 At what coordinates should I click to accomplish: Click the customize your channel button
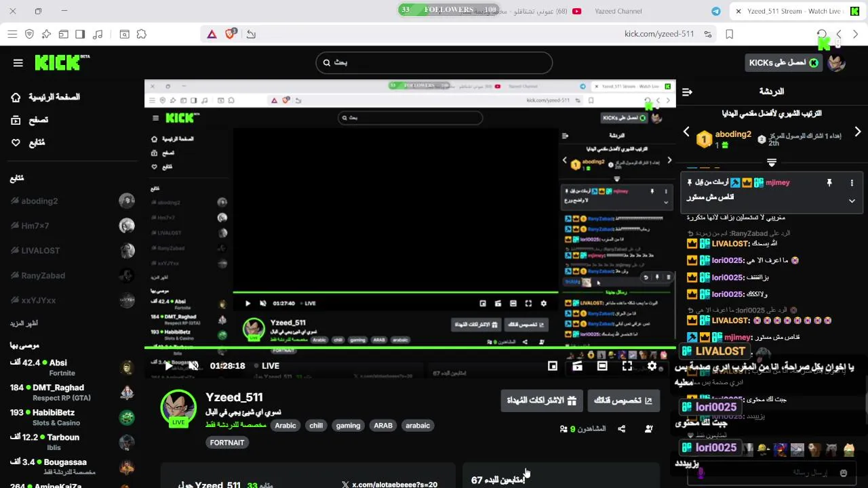point(623,401)
